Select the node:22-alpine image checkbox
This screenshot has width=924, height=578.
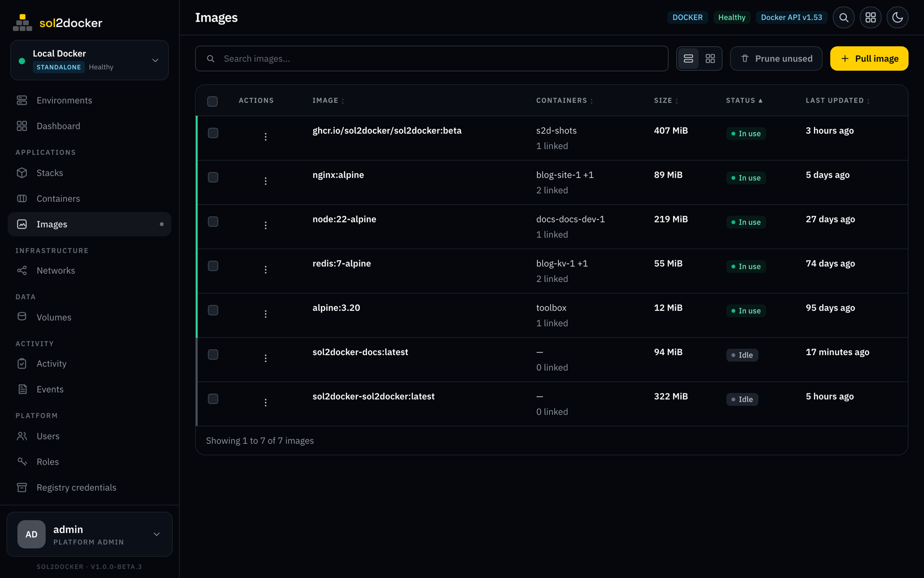213,221
